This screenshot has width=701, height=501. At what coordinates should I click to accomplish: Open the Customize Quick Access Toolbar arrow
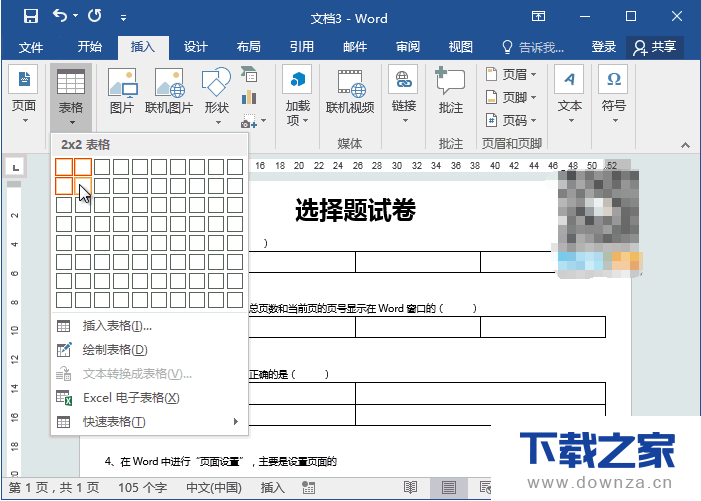pyautogui.click(x=123, y=18)
